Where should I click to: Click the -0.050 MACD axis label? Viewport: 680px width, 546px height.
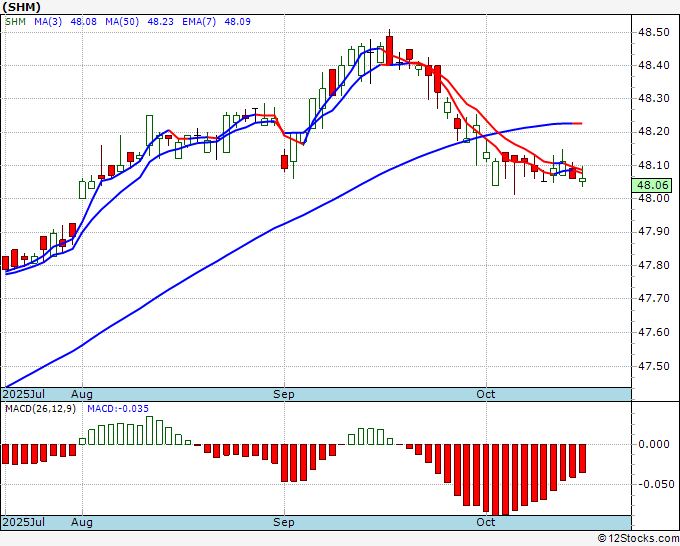coord(656,484)
